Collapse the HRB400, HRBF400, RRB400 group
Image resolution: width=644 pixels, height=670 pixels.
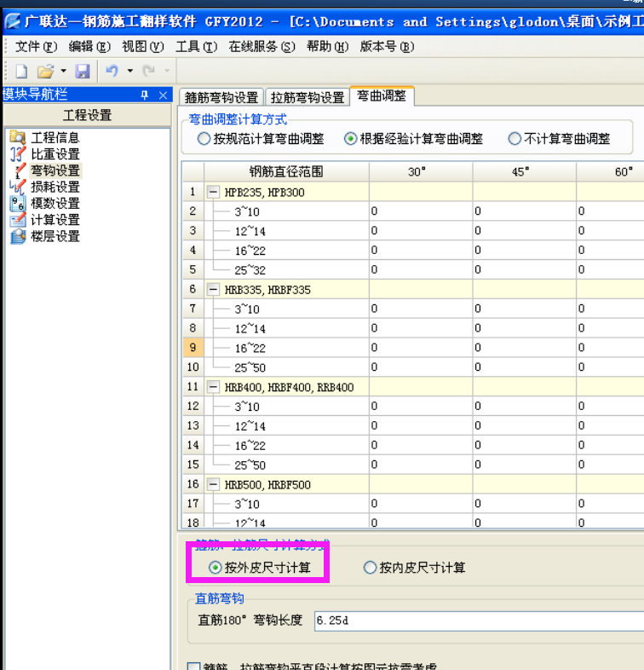pos(213,387)
